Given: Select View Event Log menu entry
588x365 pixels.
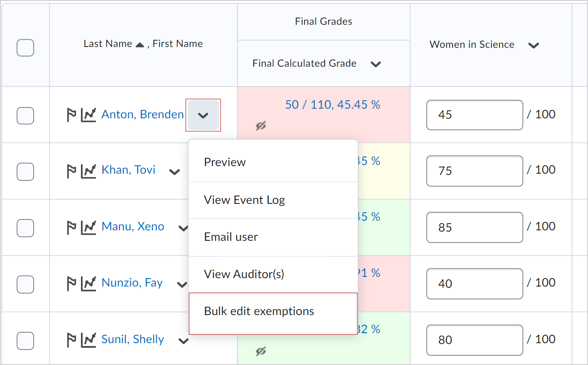Looking at the screenshot, I should click(x=244, y=200).
